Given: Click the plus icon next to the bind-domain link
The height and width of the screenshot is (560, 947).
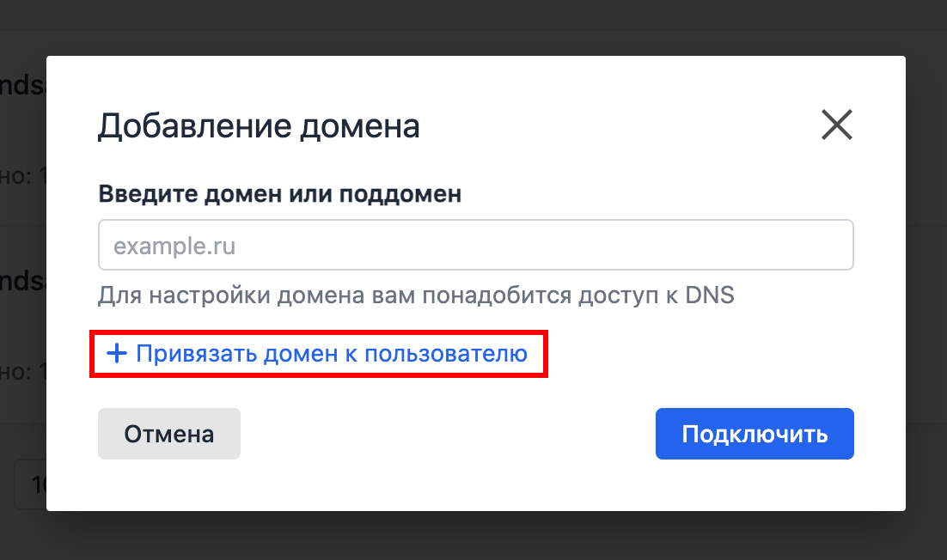Looking at the screenshot, I should 117,353.
